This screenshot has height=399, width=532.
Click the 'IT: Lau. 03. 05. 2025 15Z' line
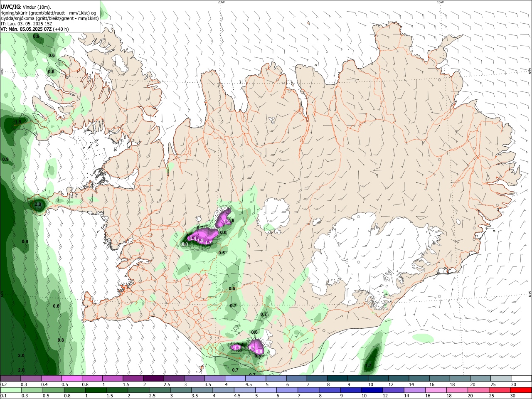(x=26, y=24)
